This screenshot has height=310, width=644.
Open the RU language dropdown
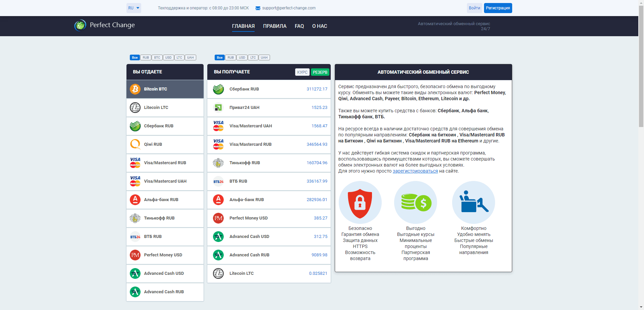[x=133, y=8]
